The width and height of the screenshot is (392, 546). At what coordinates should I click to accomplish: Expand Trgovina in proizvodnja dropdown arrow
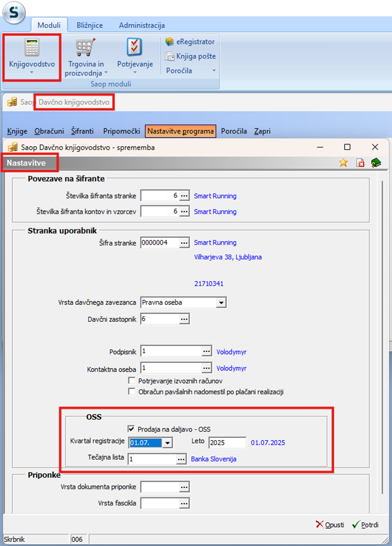tap(106, 73)
